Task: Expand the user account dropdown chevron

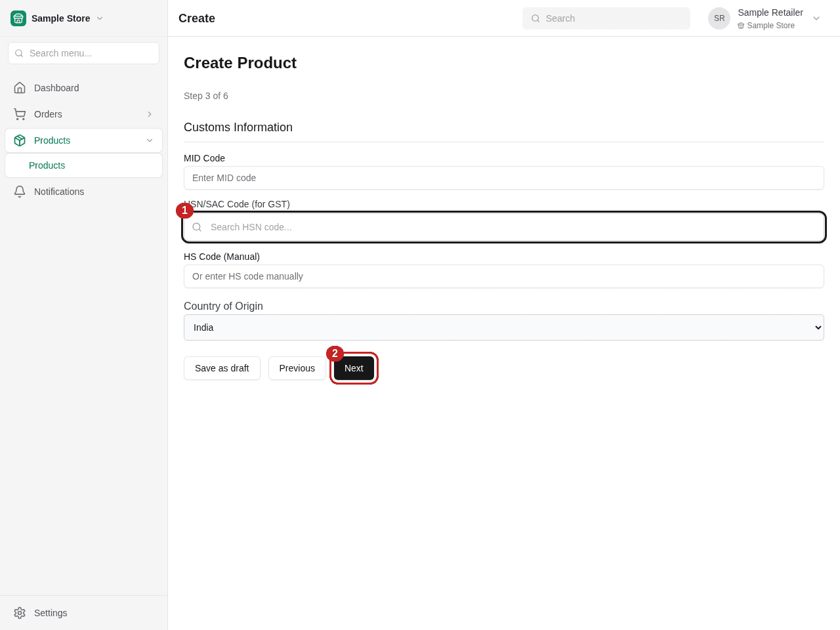Action: click(x=816, y=18)
